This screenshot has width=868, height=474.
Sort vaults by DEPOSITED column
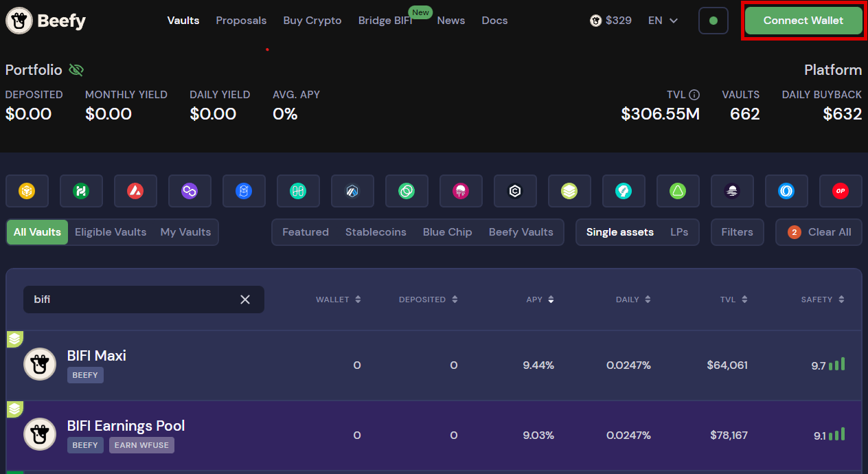click(x=429, y=300)
